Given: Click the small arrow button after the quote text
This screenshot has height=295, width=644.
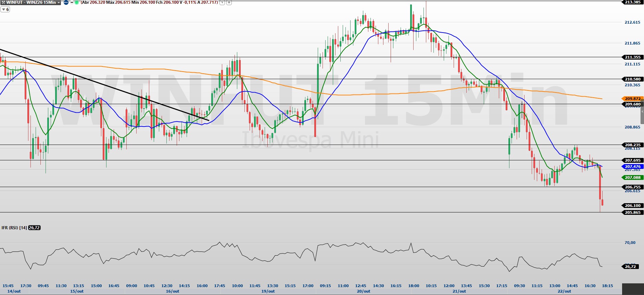Looking at the screenshot, I should click(x=222, y=2).
